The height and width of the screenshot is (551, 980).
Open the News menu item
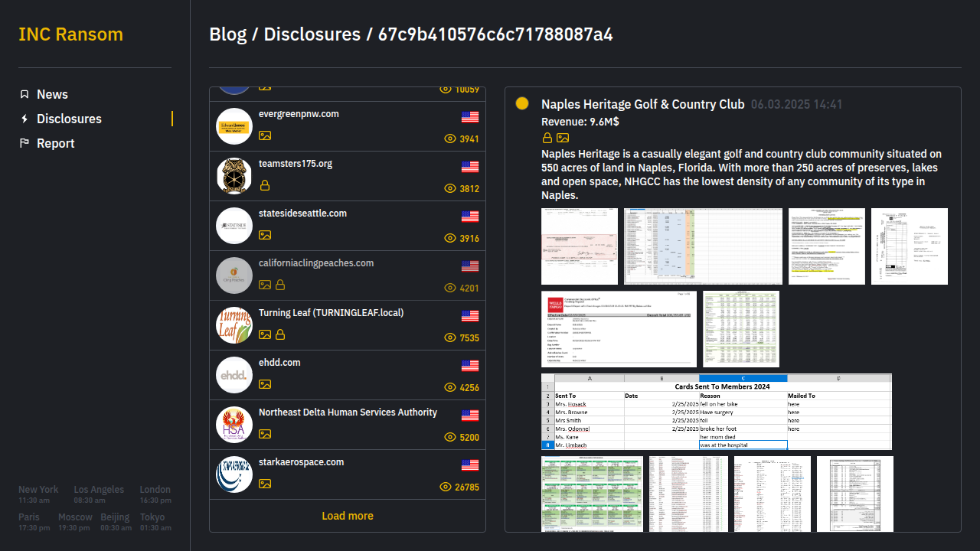52,94
